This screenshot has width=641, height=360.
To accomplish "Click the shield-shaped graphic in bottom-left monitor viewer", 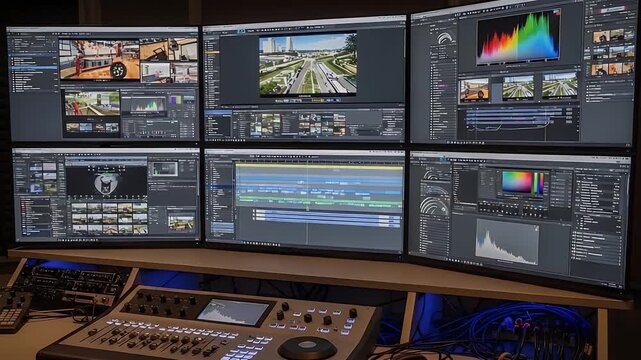I will (106, 184).
